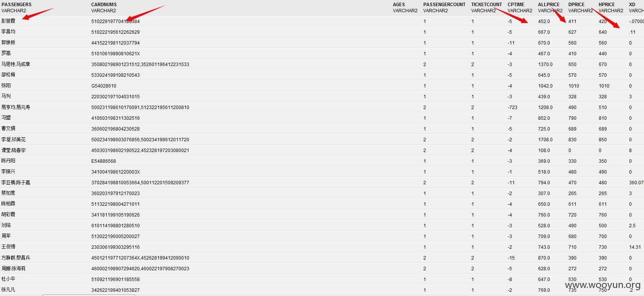
Task: Select the ALLPRICE column header
Action: click(x=549, y=5)
